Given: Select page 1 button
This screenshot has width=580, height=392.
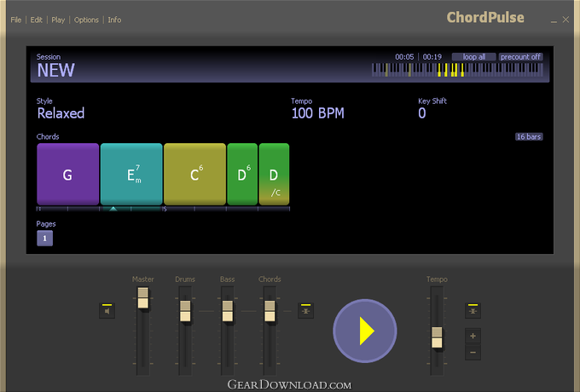Looking at the screenshot, I should 44,239.
